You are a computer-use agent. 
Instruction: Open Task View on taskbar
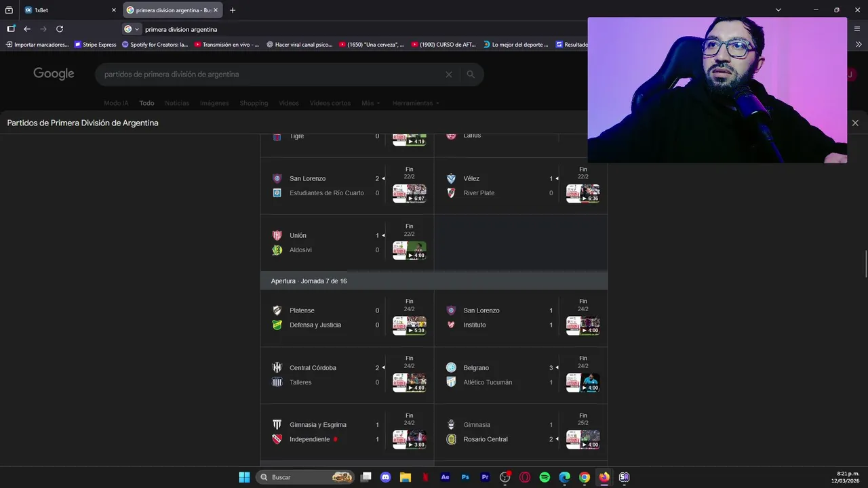tap(366, 477)
